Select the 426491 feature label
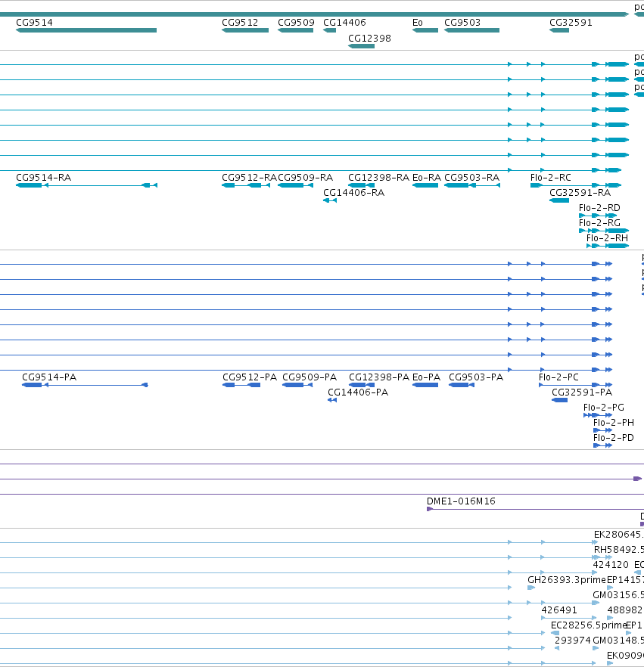644x667 pixels. (559, 610)
